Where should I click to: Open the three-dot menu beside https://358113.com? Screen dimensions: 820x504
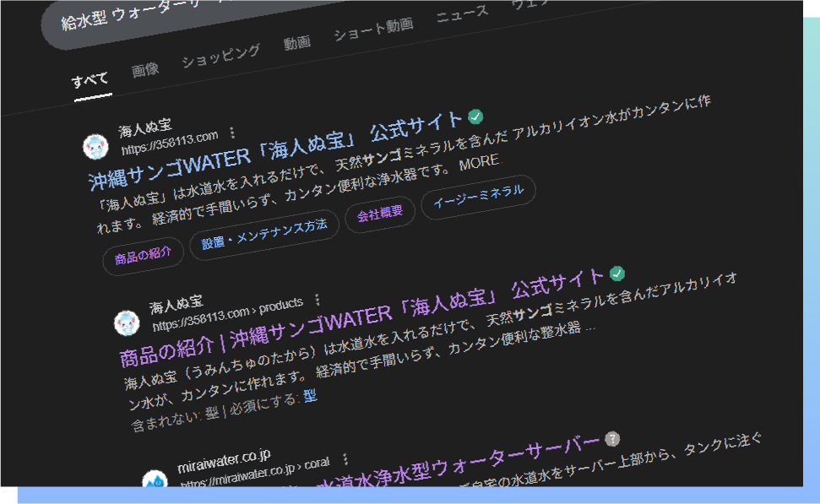233,133
